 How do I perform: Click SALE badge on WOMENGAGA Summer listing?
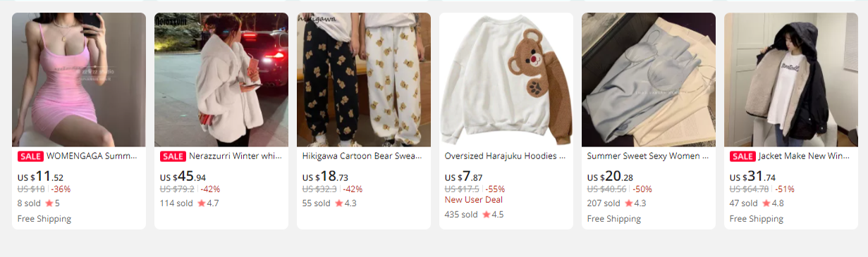point(30,156)
